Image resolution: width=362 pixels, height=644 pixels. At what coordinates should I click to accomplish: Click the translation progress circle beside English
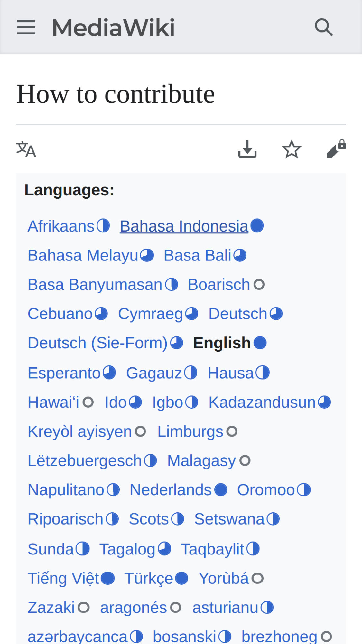260,342
